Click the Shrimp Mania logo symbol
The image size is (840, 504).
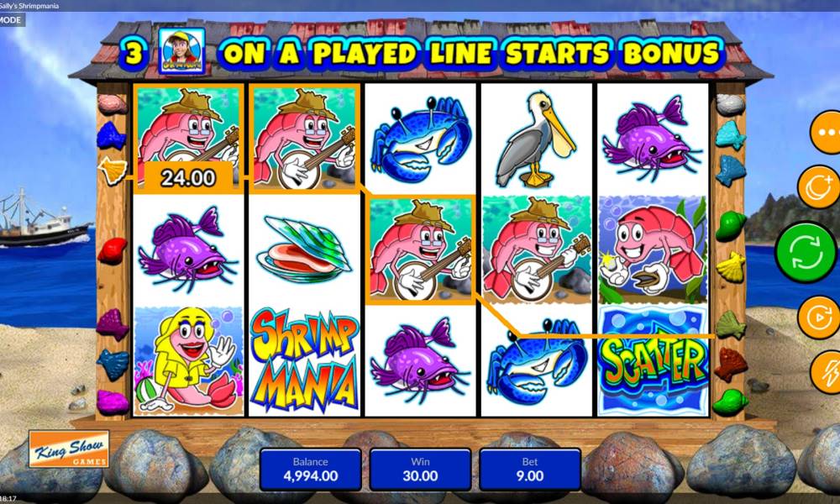pyautogui.click(x=304, y=360)
